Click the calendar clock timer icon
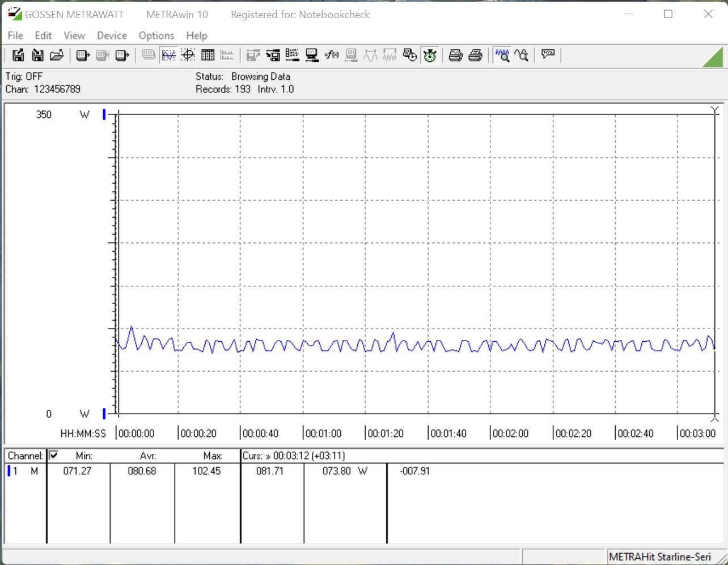This screenshot has width=728, height=565. [409, 55]
